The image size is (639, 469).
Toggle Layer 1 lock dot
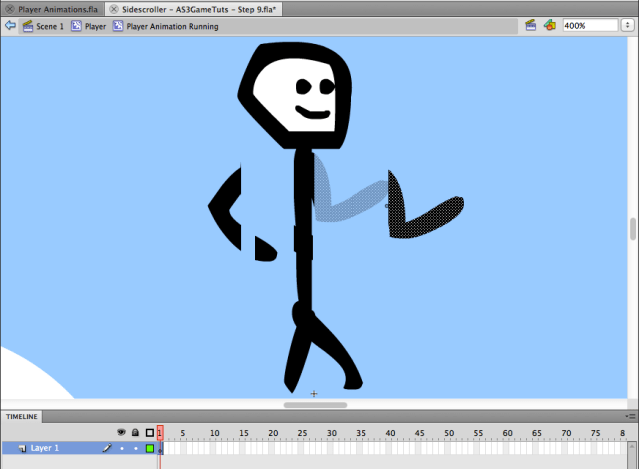click(x=136, y=449)
